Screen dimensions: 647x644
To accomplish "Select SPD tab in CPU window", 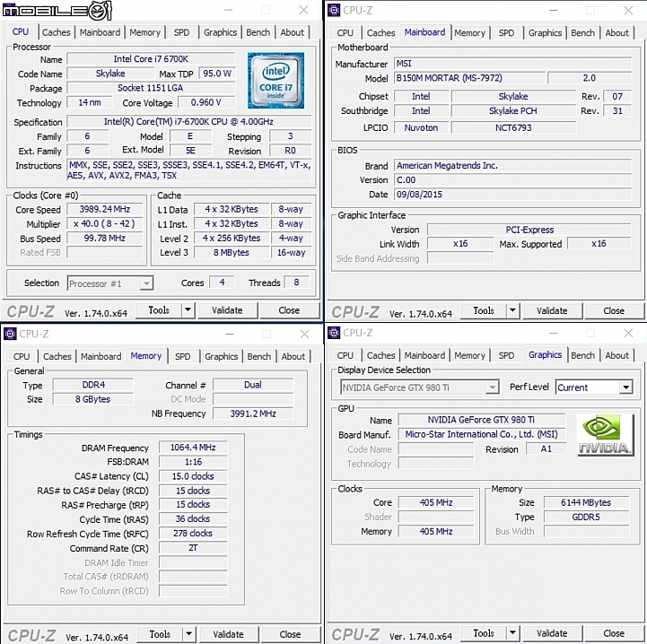I will [x=181, y=32].
